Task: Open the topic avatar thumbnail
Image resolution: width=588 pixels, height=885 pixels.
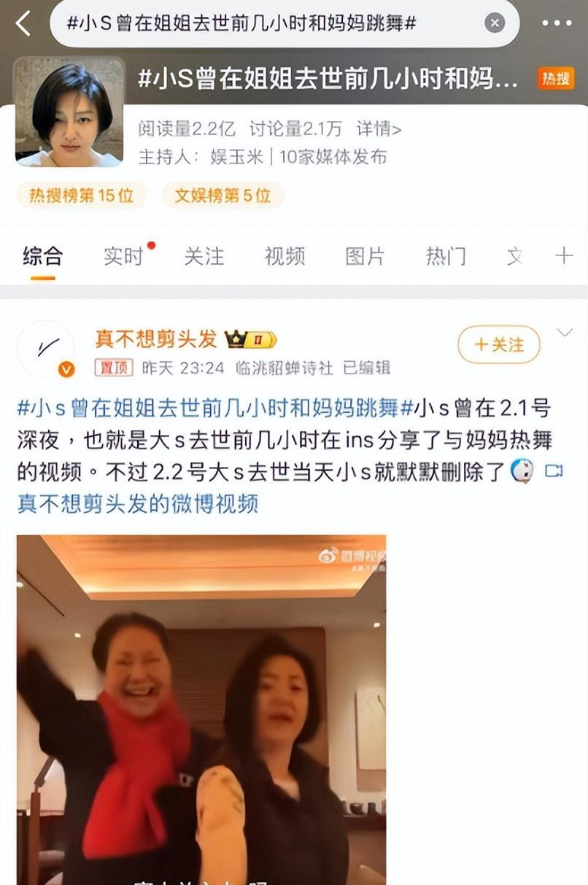Action: pos(69,112)
